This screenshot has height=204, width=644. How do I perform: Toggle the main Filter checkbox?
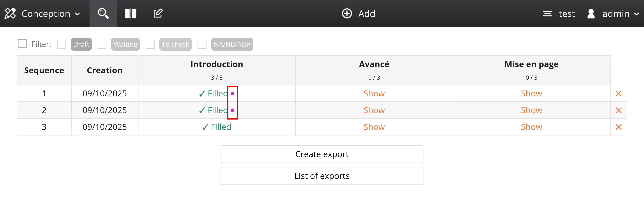(x=22, y=44)
